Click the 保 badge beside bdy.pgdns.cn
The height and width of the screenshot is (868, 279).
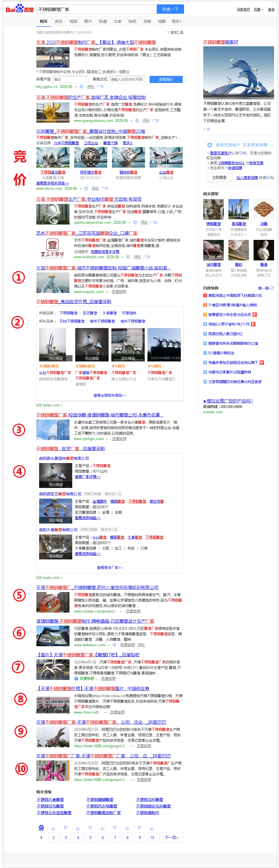tap(81, 87)
